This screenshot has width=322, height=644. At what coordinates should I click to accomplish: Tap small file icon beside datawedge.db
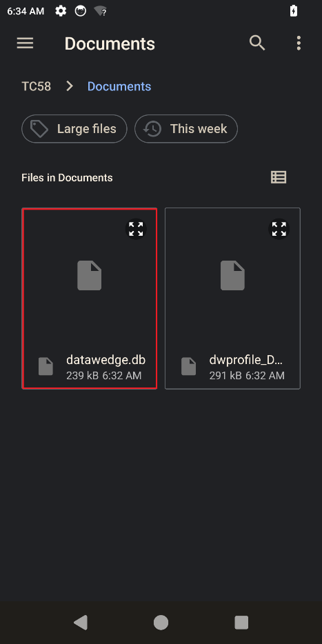point(46,366)
